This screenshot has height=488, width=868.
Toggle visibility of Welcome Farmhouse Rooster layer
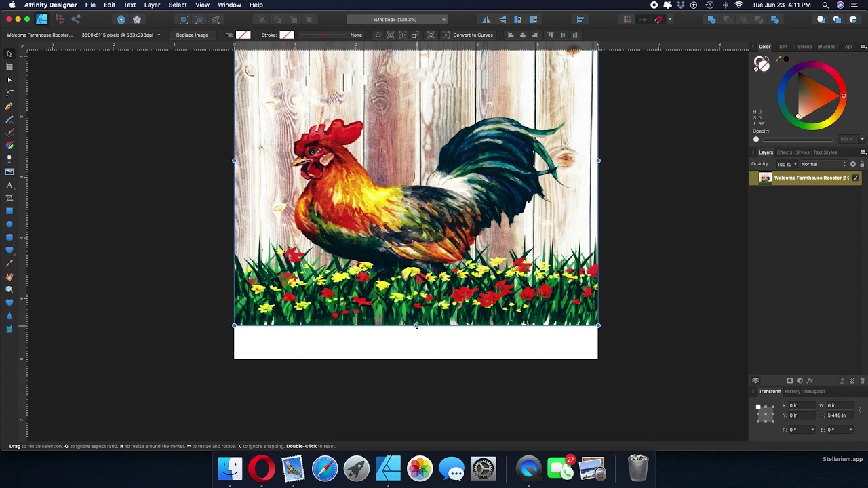(855, 178)
